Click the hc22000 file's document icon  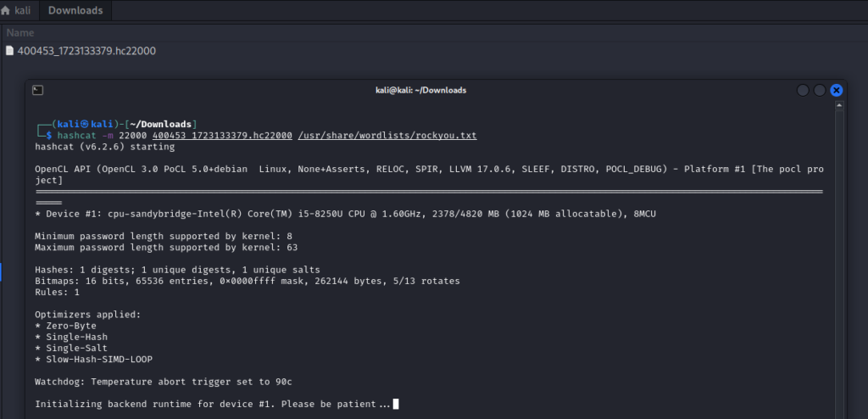click(9, 51)
